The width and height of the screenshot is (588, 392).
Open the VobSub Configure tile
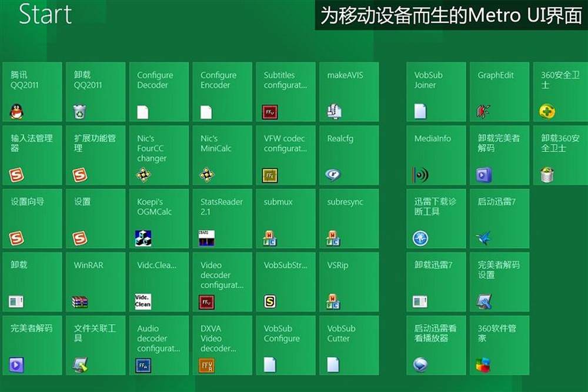(286, 345)
